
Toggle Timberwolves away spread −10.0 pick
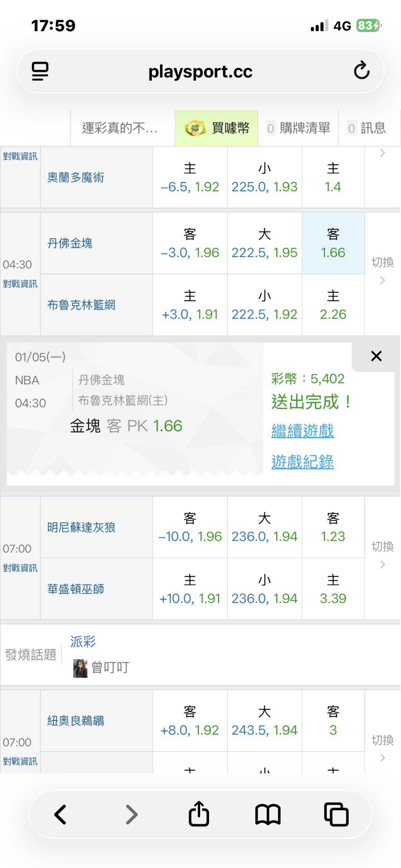190,527
